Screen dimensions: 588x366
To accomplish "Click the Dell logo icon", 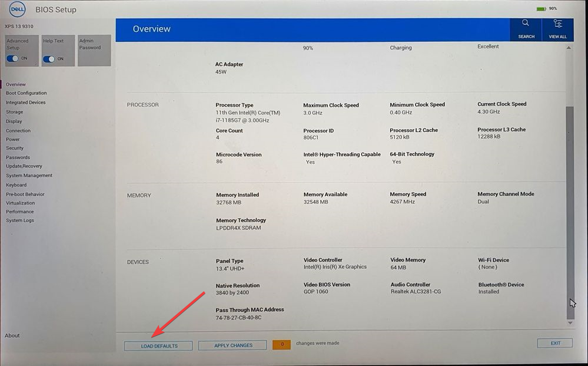I will (17, 9).
